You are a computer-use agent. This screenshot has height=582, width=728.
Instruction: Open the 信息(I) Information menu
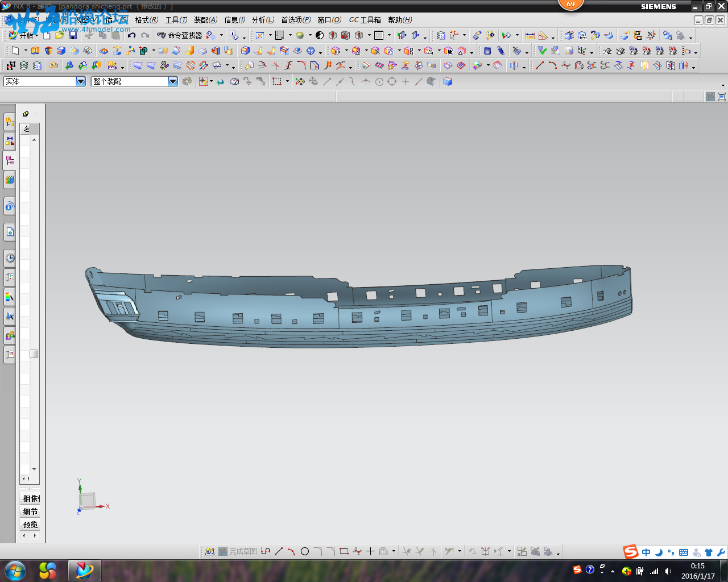[234, 20]
